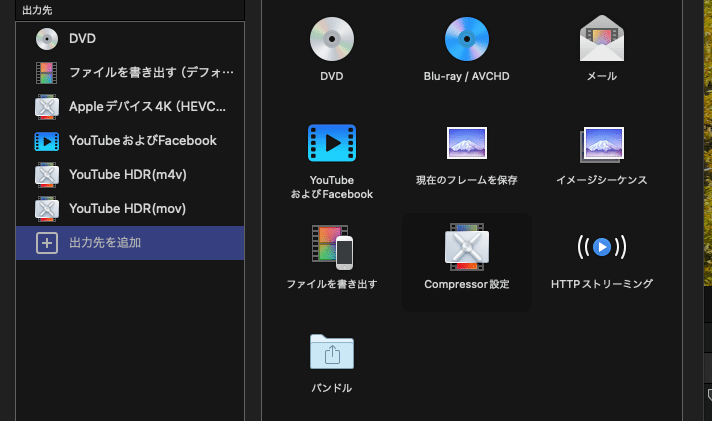Select YouTubeおよびFacebook text in the sidebar
This screenshot has height=421, width=712.
point(143,140)
